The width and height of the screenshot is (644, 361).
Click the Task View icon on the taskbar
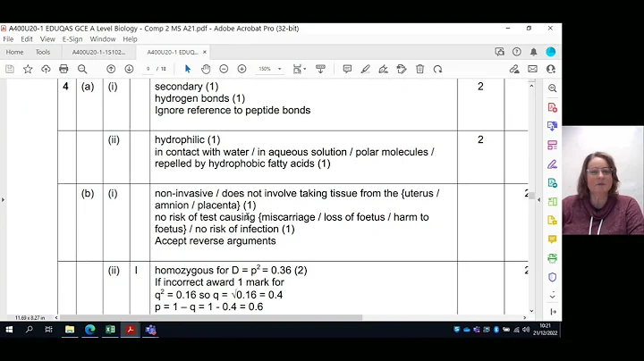coord(48,330)
